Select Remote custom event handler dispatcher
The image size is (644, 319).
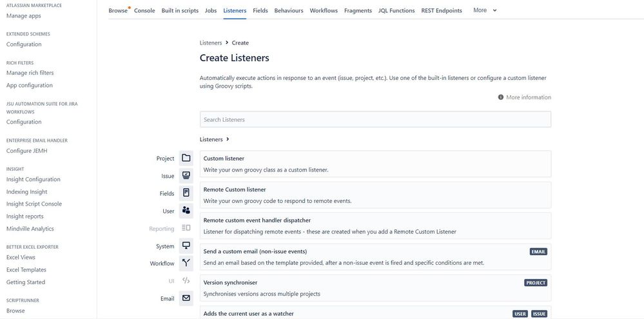(x=375, y=226)
